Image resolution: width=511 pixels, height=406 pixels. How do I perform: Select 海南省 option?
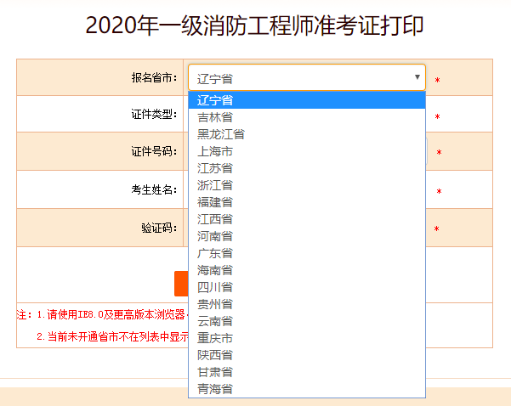point(307,270)
